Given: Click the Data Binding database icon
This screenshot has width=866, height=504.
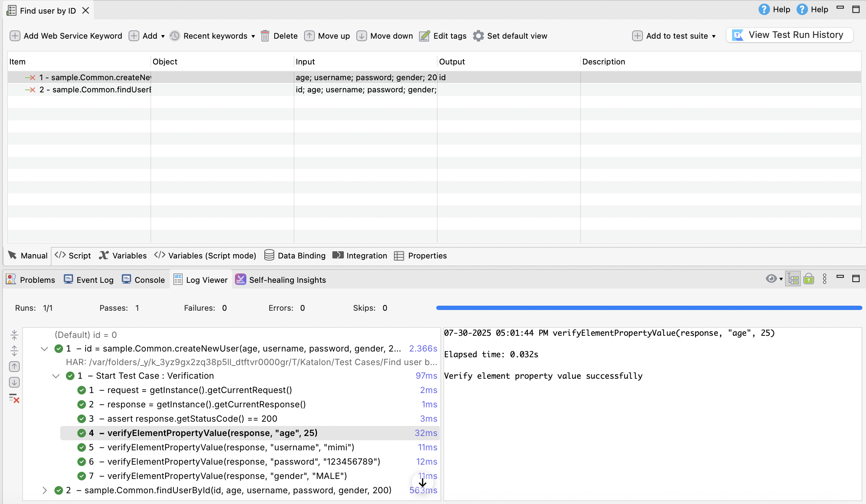Looking at the screenshot, I should [x=269, y=255].
